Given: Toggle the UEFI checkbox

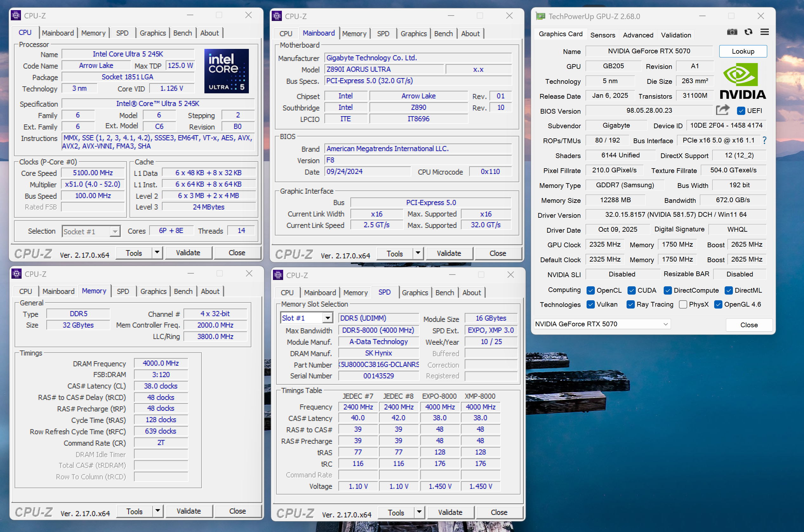Looking at the screenshot, I should tap(741, 110).
